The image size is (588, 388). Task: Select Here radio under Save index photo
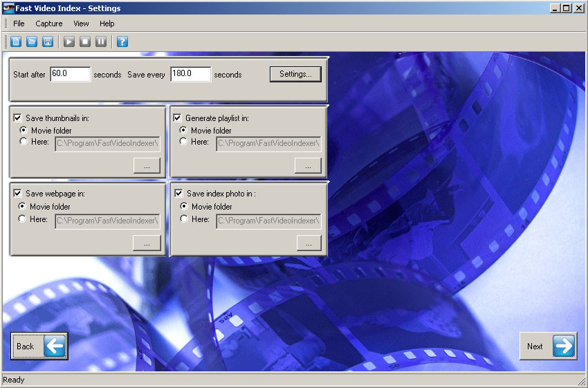(x=184, y=219)
